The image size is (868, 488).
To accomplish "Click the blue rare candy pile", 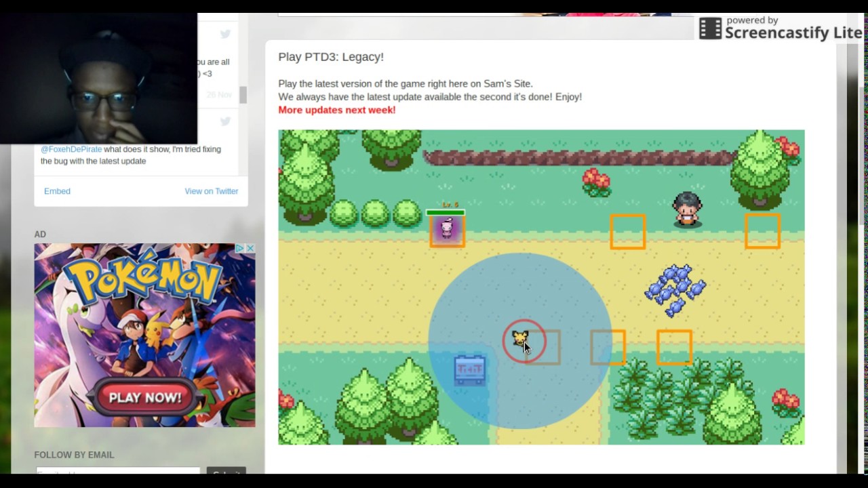I will click(675, 289).
